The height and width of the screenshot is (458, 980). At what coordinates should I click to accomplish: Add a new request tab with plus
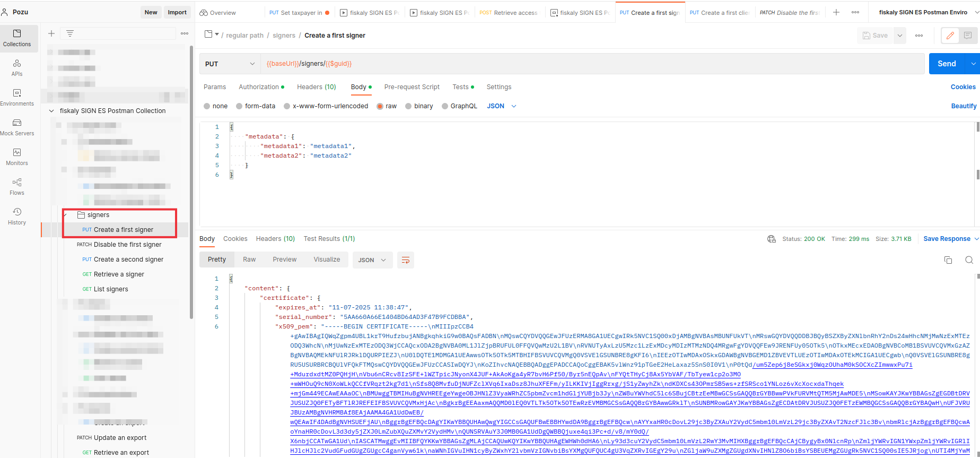coord(836,12)
